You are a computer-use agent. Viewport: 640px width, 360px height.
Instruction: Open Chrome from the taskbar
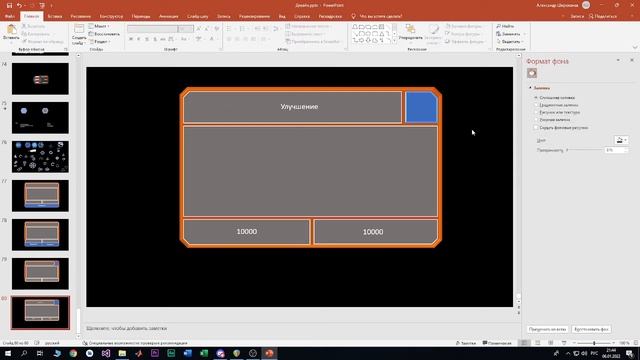[73, 353]
